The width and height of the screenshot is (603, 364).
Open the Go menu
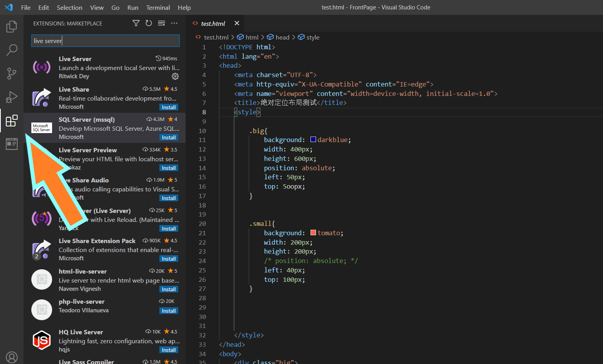[116, 7]
